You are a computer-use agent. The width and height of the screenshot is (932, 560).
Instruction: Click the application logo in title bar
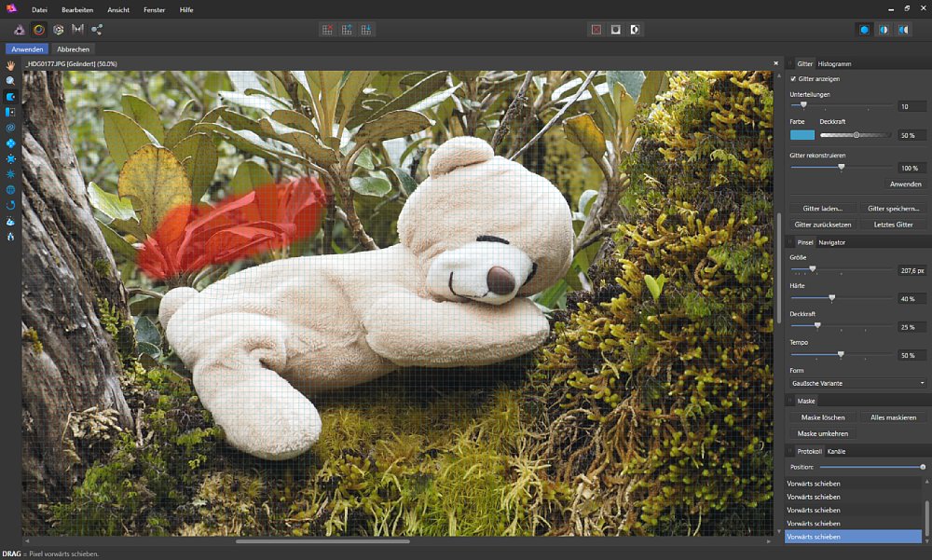(x=11, y=8)
